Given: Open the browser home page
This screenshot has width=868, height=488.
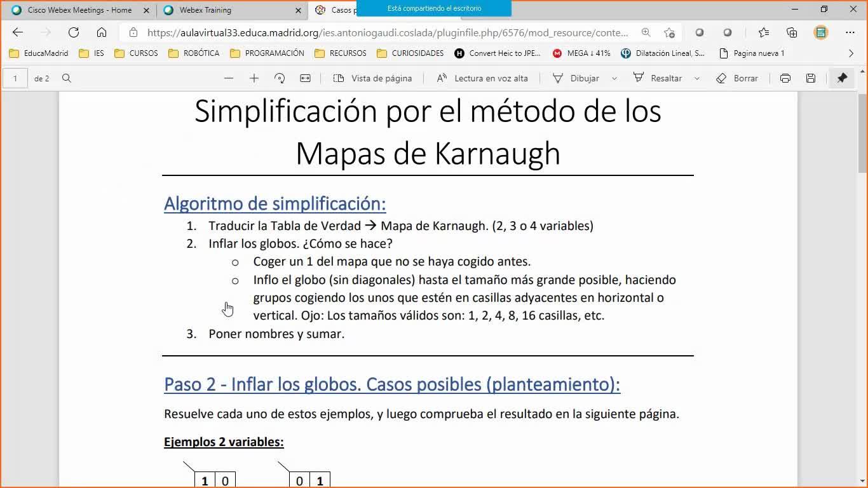Looking at the screenshot, I should (102, 32).
